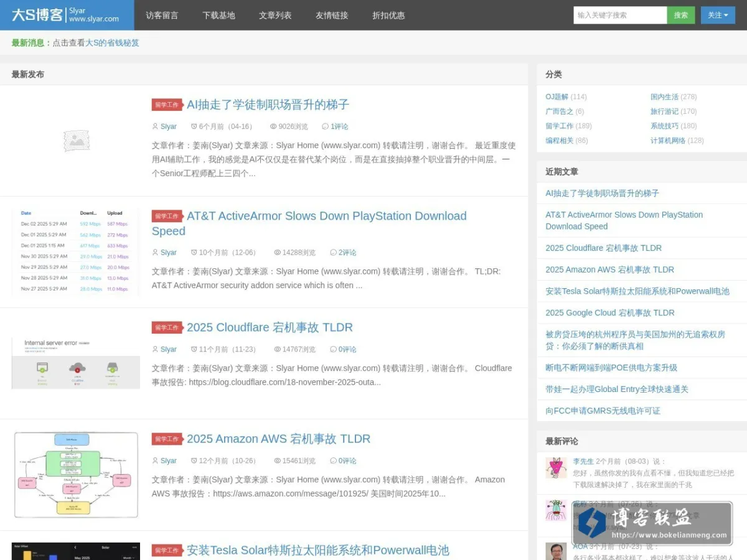Image resolution: width=747 pixels, height=560 pixels.
Task: Open the AT&T speed table thumbnail
Action: pos(75,251)
